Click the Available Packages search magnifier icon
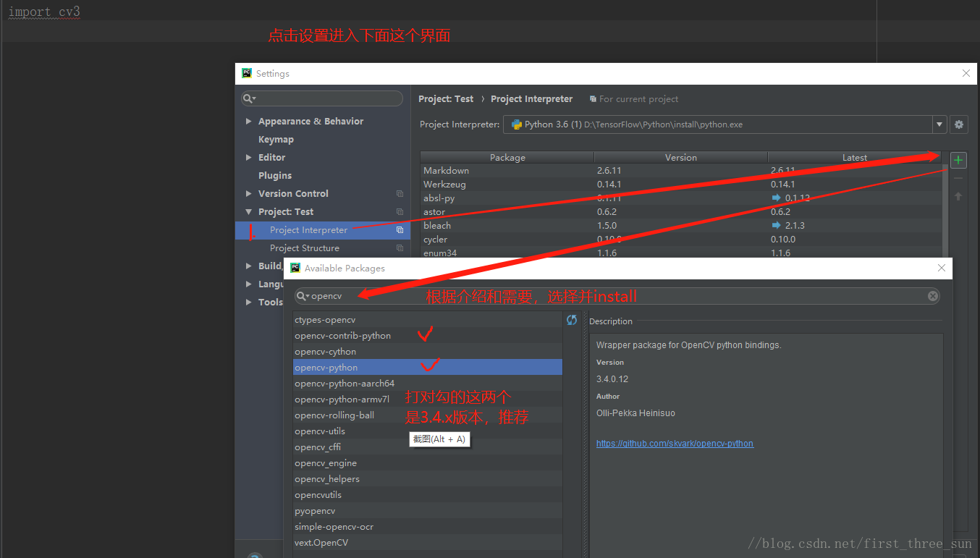The width and height of the screenshot is (980, 558). [x=302, y=296]
